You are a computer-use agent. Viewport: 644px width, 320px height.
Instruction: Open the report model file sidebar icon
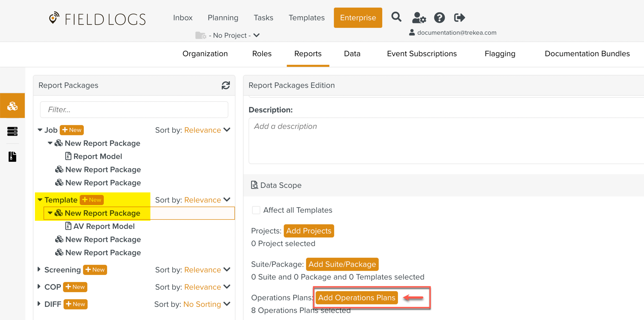[x=12, y=156]
